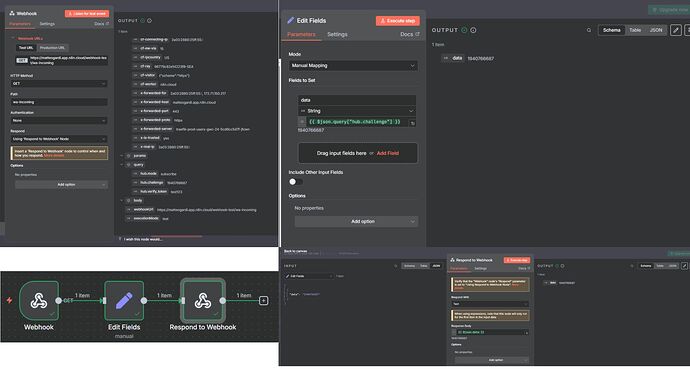Click the expand icon at right of $json.query expression

point(413,124)
